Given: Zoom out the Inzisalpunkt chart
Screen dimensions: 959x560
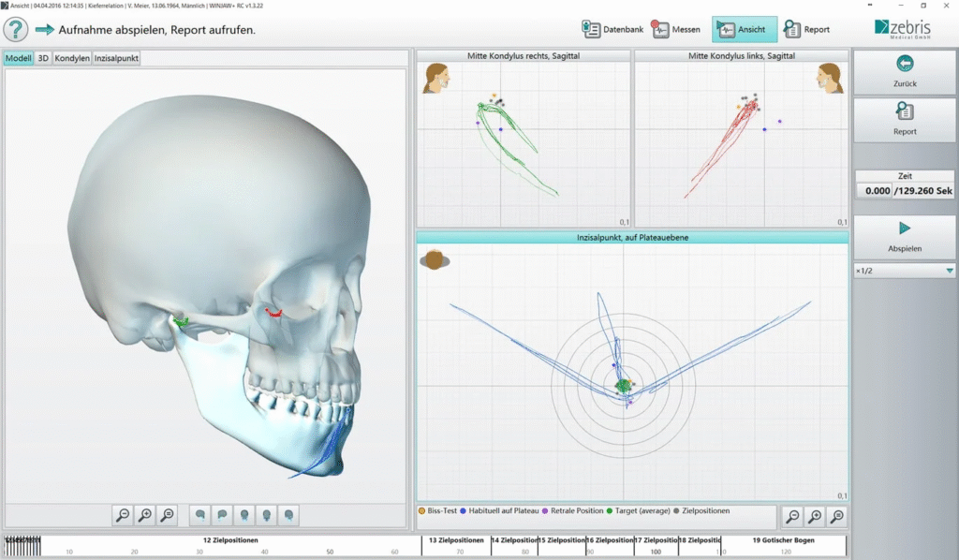Looking at the screenshot, I should pyautogui.click(x=792, y=516).
